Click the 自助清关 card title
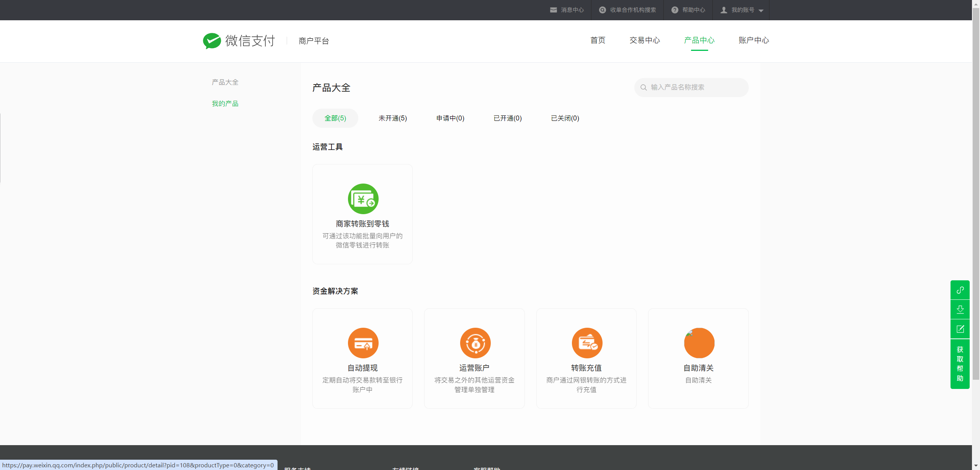Viewport: 980px width, 470px height. click(698, 368)
